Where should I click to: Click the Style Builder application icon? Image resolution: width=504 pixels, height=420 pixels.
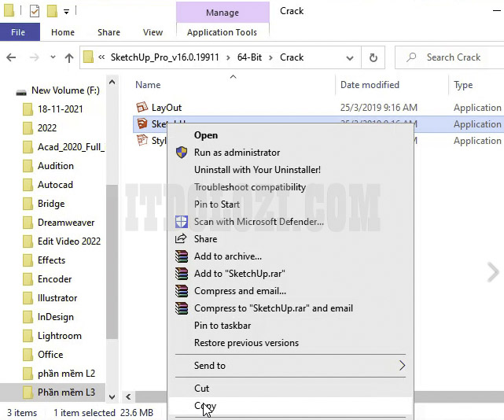pyautogui.click(x=142, y=141)
